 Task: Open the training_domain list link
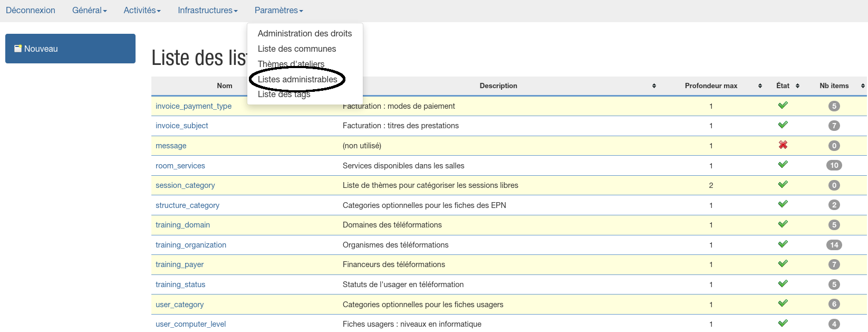point(182,225)
